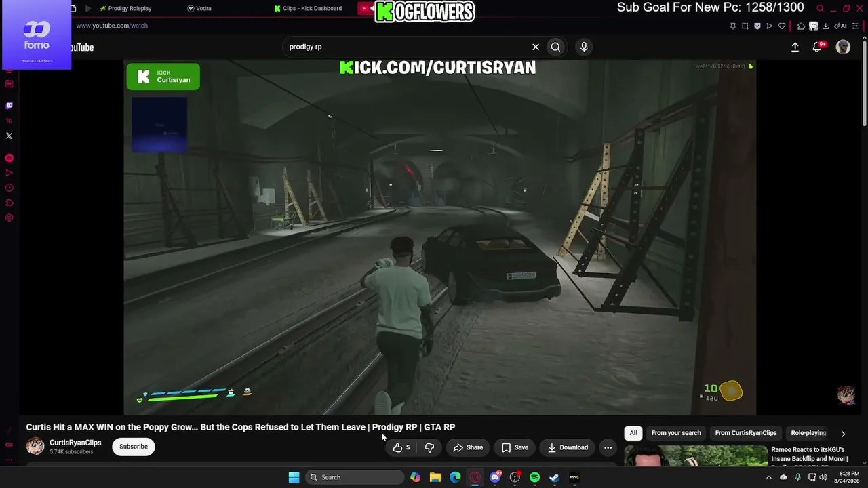Open the browser extensions cube in toolbar

tap(801, 26)
